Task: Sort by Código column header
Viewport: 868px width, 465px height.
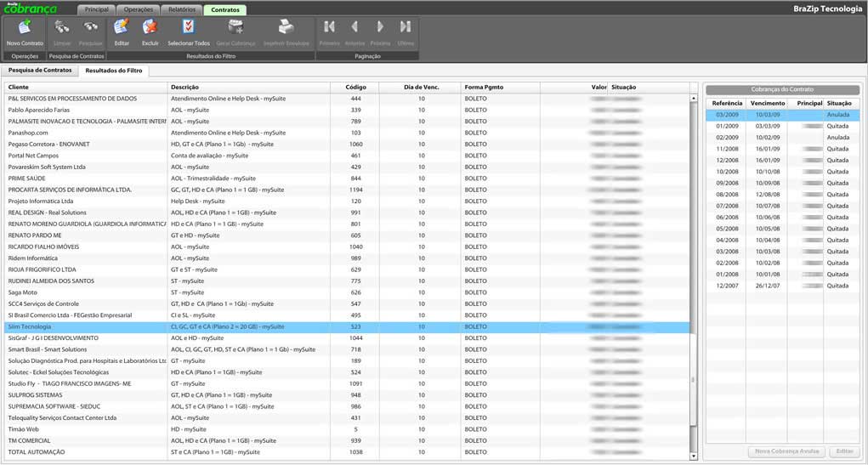Action: tap(355, 88)
